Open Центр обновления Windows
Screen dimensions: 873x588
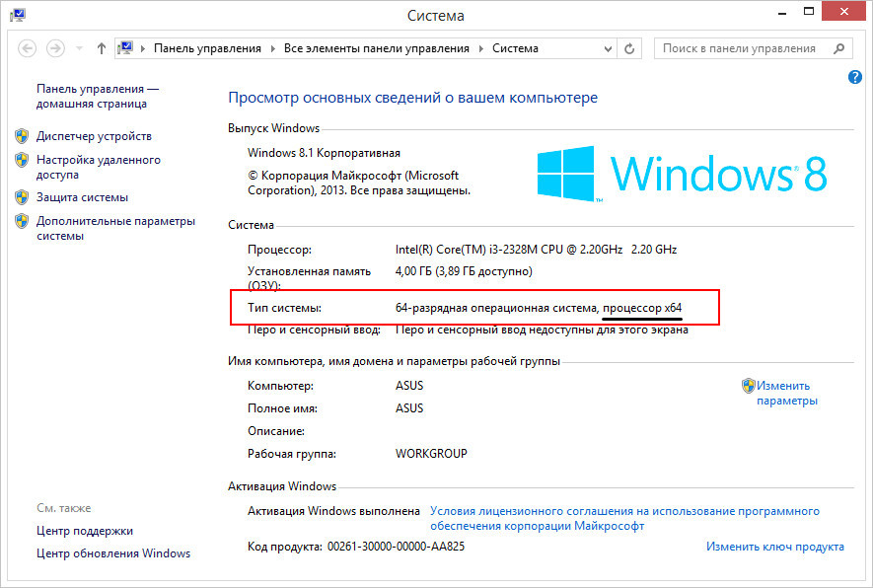(113, 553)
